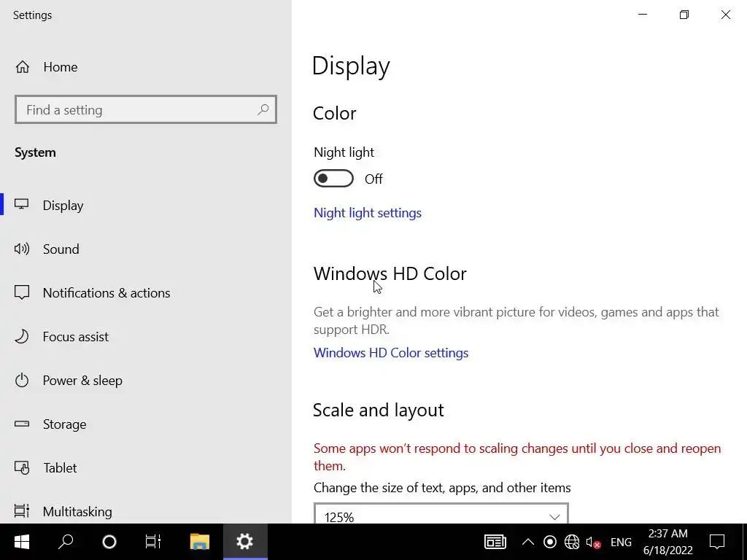This screenshot has height=560, width=747.
Task: Click the Focus assist moon icon
Action: pos(22,336)
